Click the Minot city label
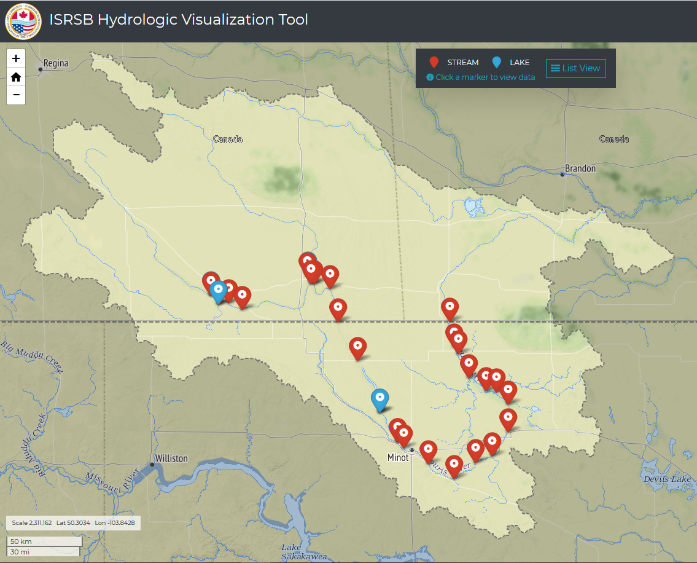 397,457
